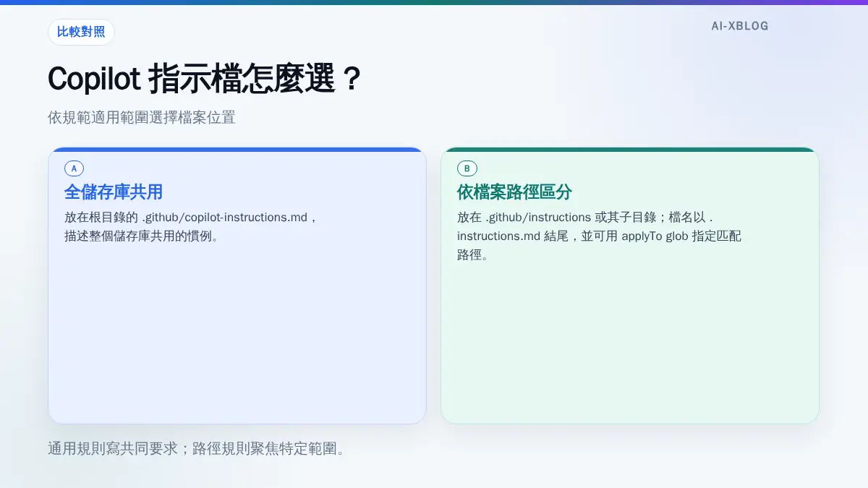
Task: Click the 比較對照 tag pill
Action: pos(81,32)
